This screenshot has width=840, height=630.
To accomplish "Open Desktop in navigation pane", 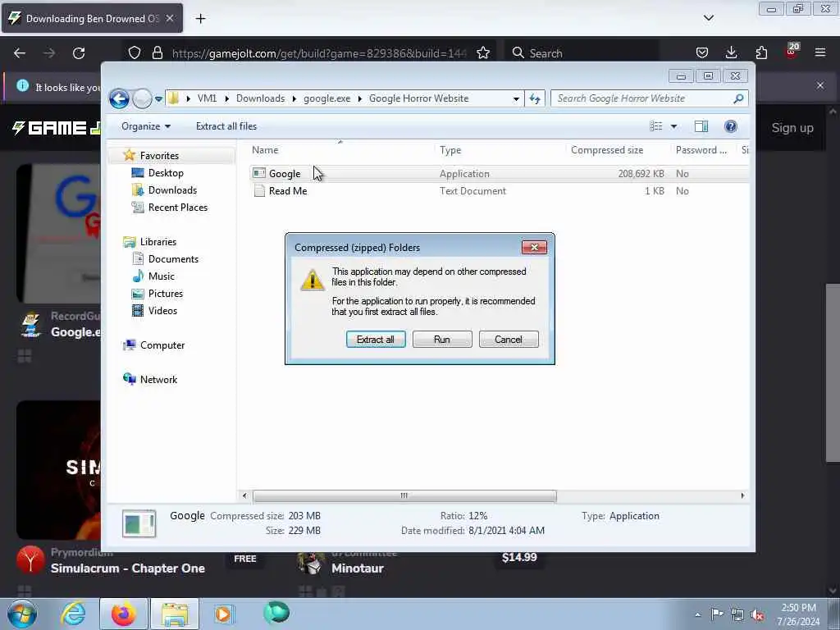I will click(166, 173).
